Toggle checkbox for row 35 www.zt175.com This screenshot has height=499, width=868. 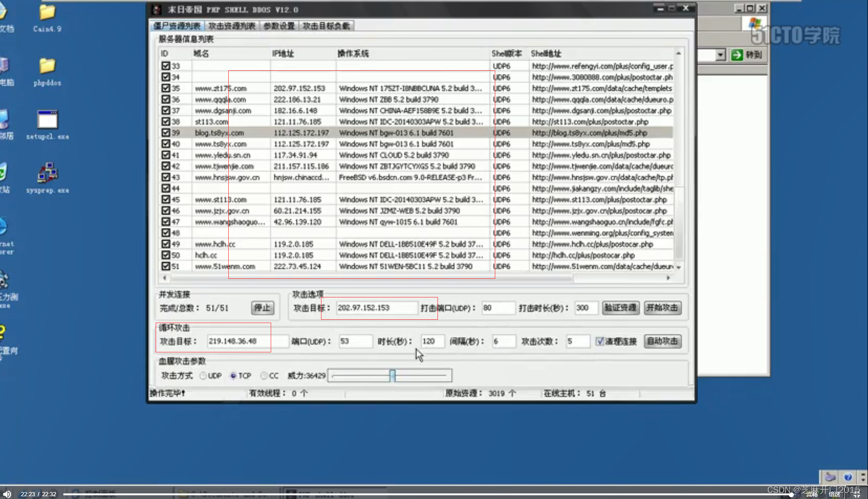point(165,88)
